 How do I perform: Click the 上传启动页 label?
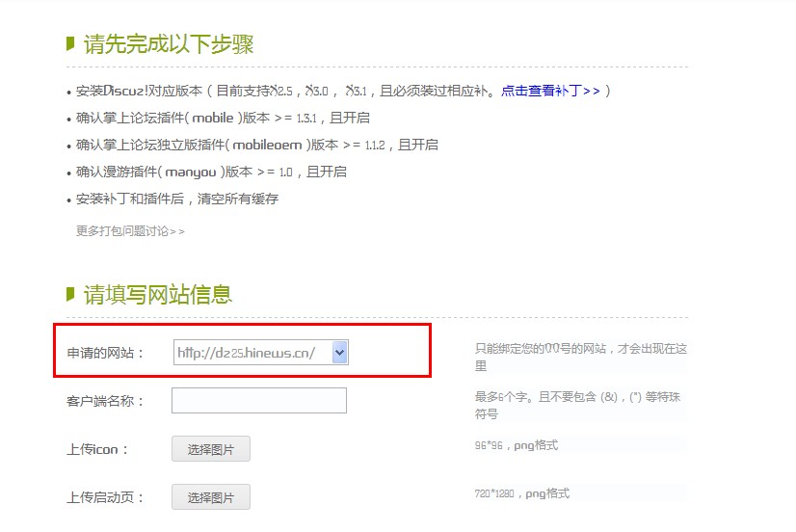[x=106, y=497]
